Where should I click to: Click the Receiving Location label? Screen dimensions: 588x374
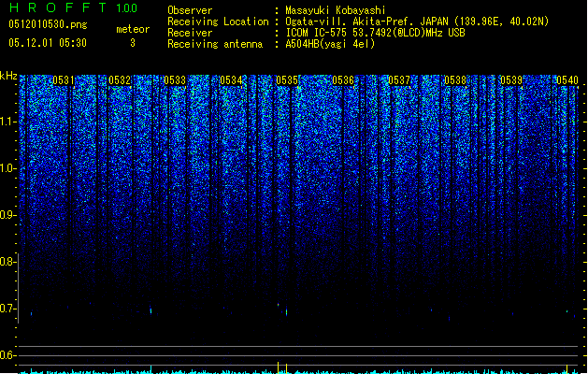point(218,22)
